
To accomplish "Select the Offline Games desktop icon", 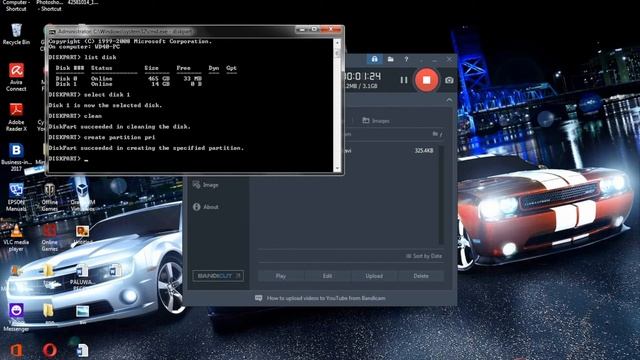I will [49, 197].
